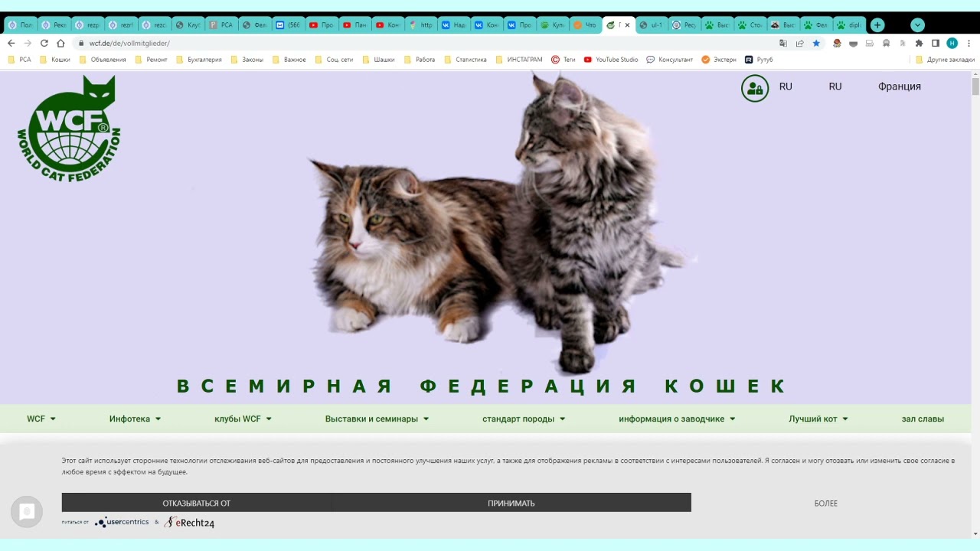The image size is (980, 551).
Task: Reload the wcf.de page
Action: pos(44,44)
